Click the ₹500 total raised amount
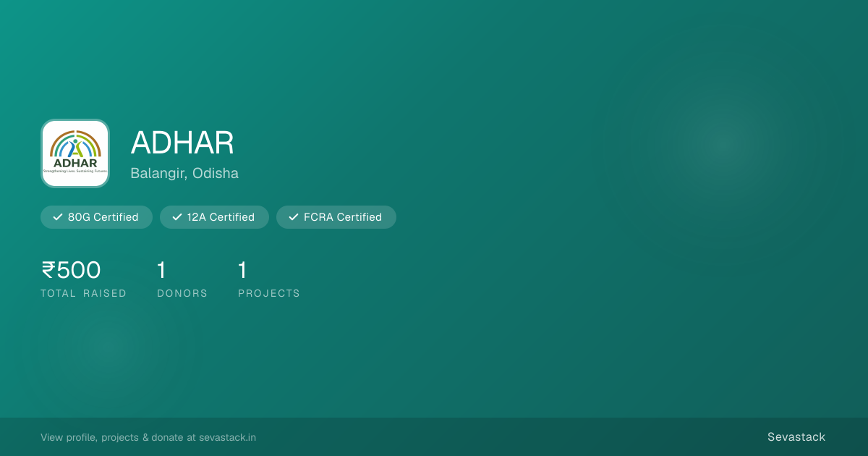868x456 pixels. pyautogui.click(x=71, y=270)
